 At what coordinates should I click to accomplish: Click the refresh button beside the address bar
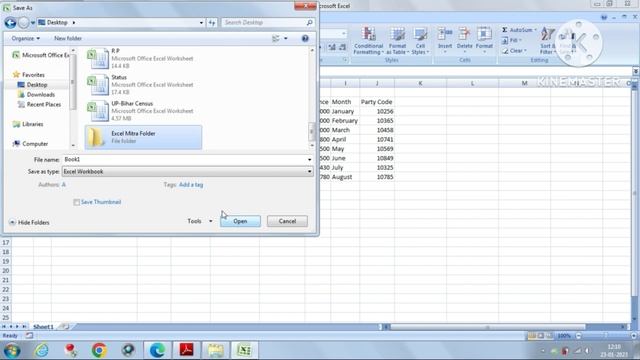click(212, 23)
